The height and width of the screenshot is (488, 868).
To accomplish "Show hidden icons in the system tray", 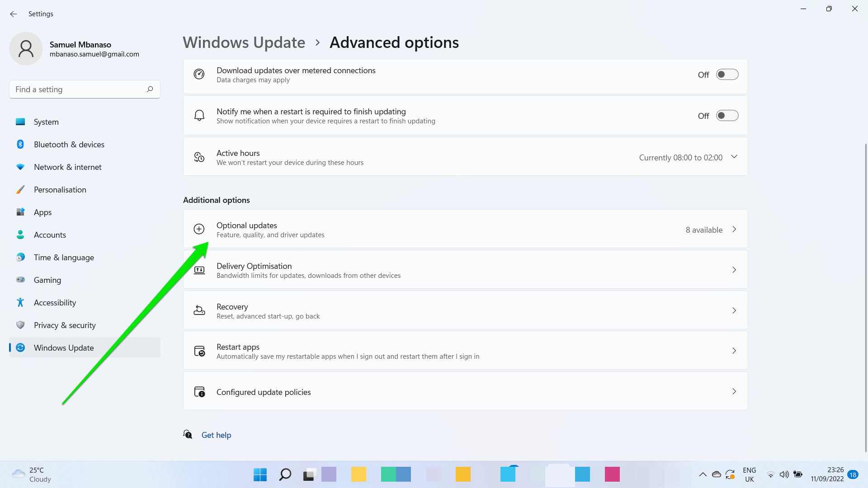I will 703,474.
